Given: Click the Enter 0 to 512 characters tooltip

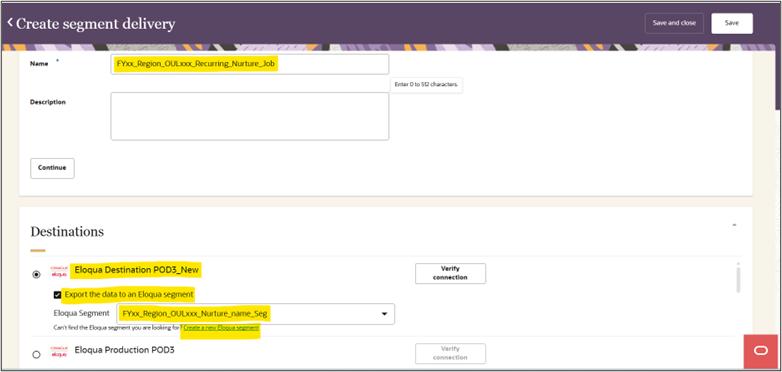Looking at the screenshot, I should (x=426, y=85).
